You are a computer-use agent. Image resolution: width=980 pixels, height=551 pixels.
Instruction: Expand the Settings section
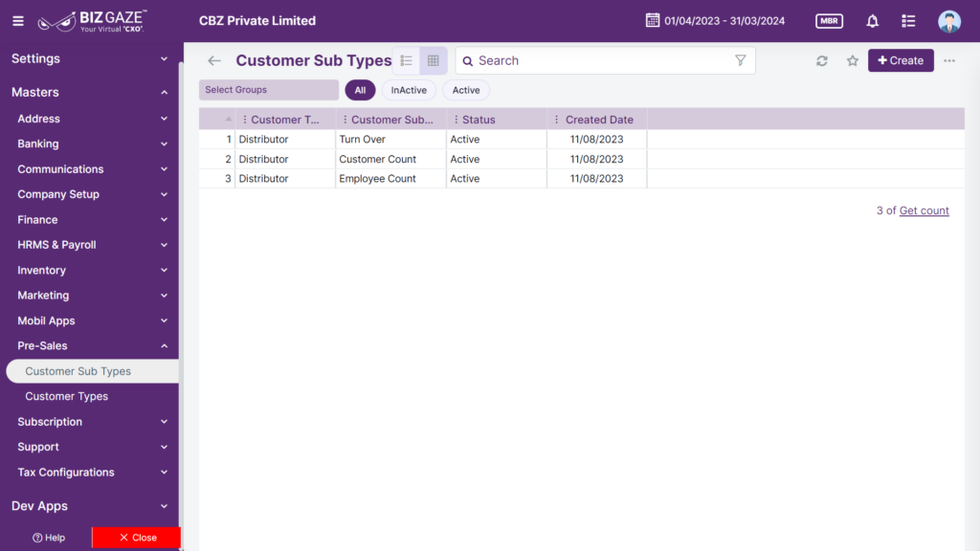click(89, 58)
